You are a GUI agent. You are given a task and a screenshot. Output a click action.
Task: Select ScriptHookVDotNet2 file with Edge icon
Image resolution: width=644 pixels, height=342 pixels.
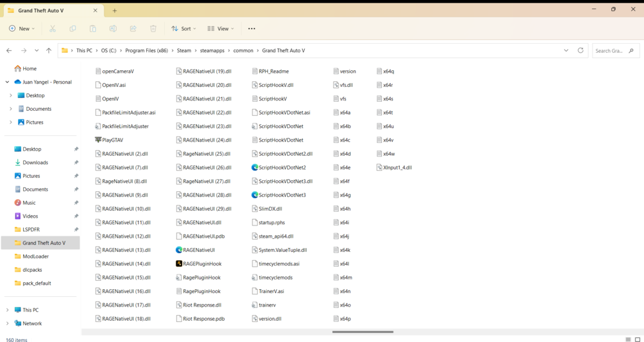click(278, 167)
